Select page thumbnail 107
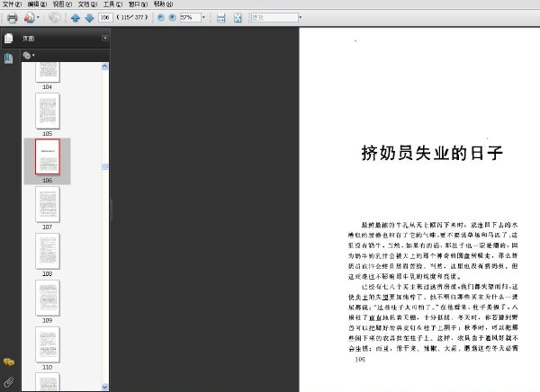 pyautogui.click(x=48, y=204)
